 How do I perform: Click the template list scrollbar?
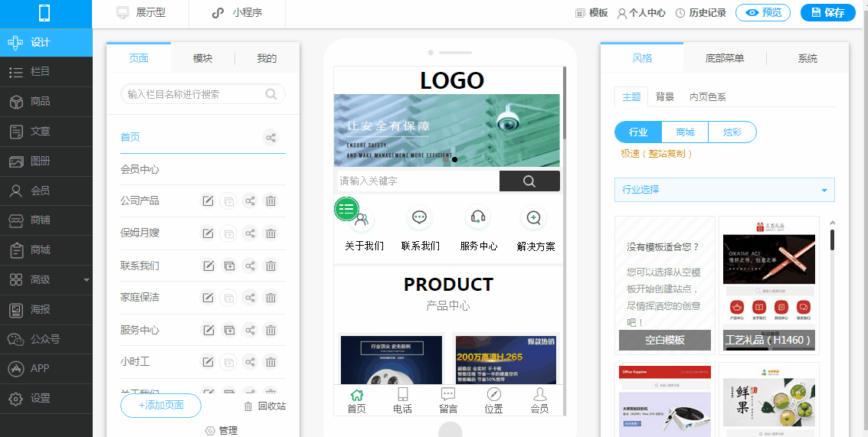(832, 239)
